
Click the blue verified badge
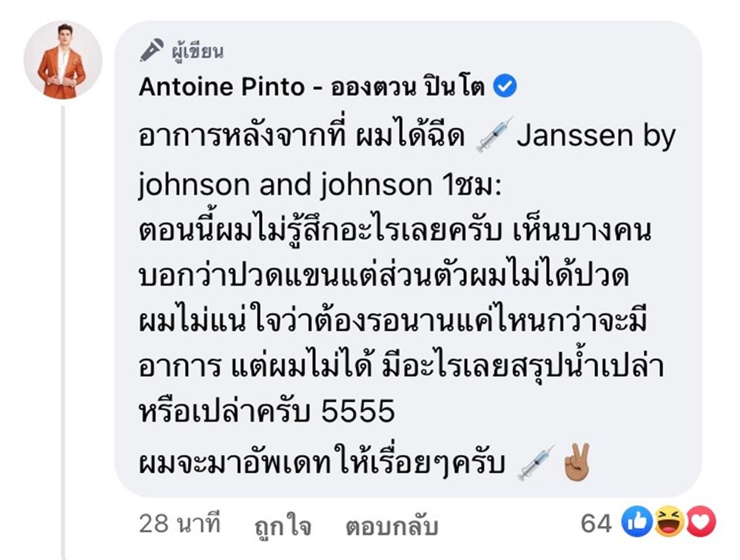[505, 87]
